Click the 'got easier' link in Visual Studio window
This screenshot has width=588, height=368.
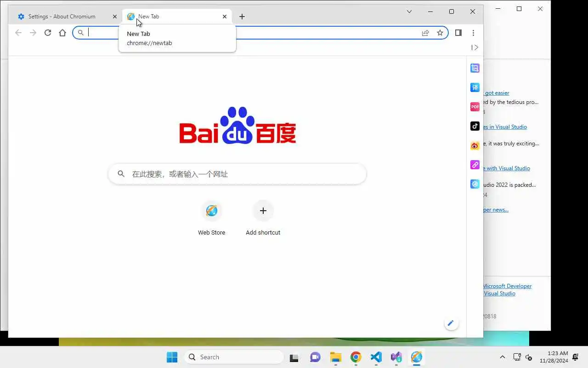pyautogui.click(x=497, y=93)
